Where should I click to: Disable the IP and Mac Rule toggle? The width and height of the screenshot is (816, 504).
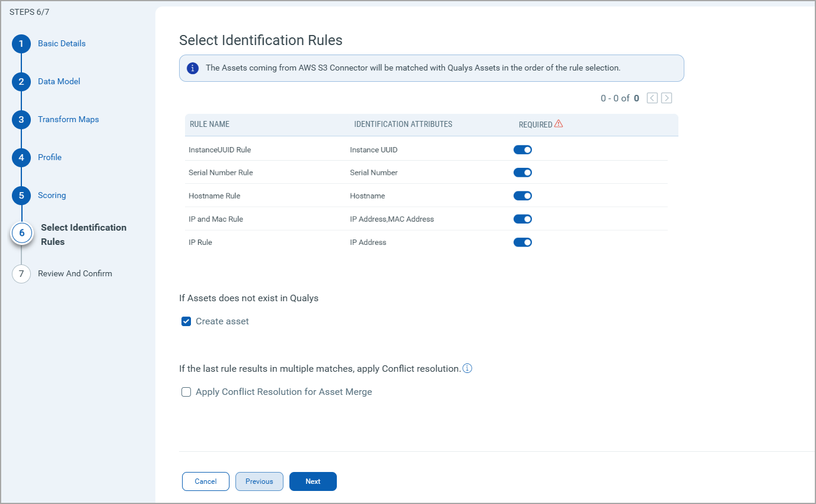[522, 218]
